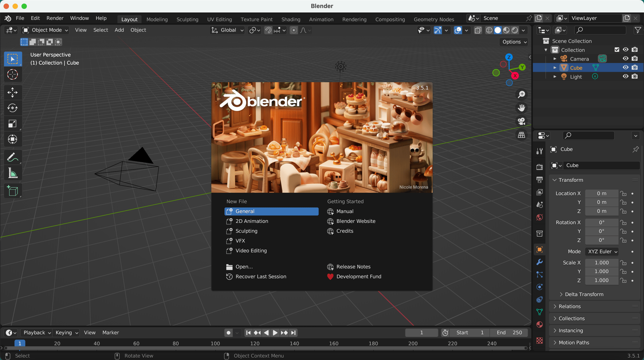Expand the Delta Transform section
The height and width of the screenshot is (360, 644).
point(584,294)
